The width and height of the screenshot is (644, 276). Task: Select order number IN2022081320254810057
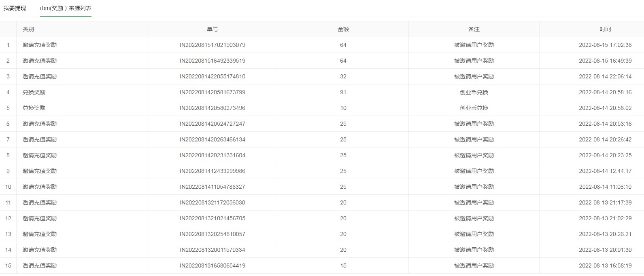[x=213, y=234]
